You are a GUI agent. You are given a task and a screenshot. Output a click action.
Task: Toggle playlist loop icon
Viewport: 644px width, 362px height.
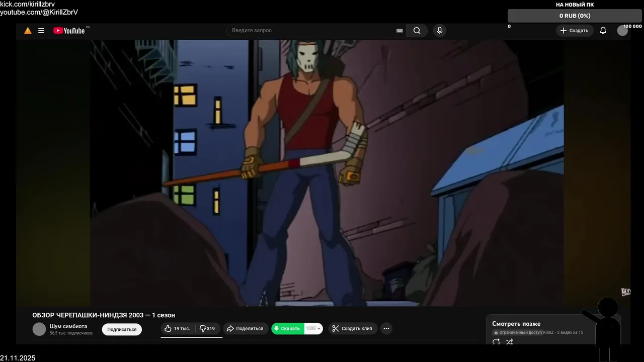click(x=496, y=341)
